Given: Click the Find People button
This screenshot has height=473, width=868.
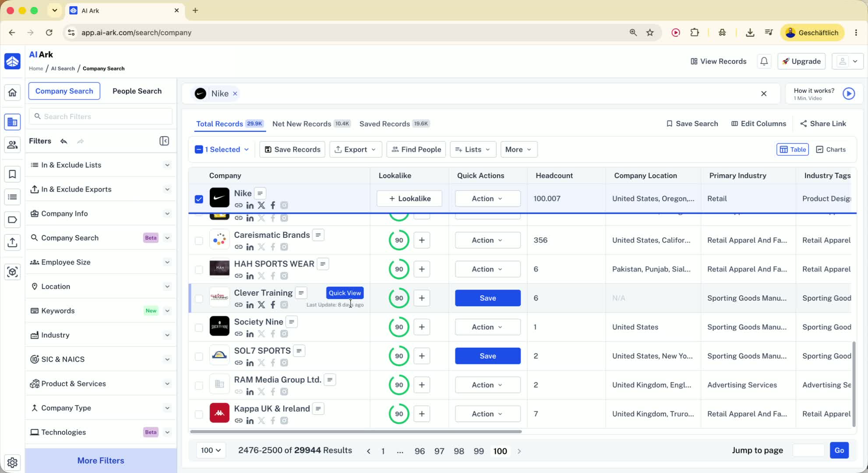Looking at the screenshot, I should [x=416, y=149].
